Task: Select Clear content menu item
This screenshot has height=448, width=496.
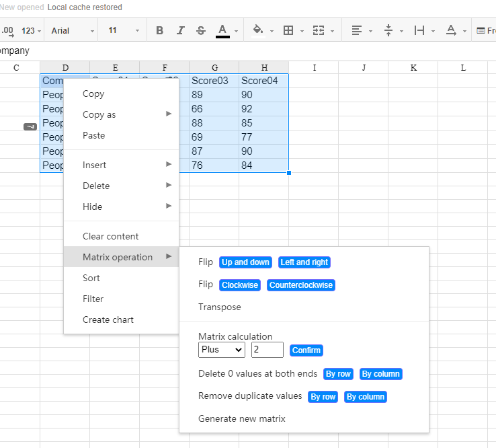Action: 121,236
